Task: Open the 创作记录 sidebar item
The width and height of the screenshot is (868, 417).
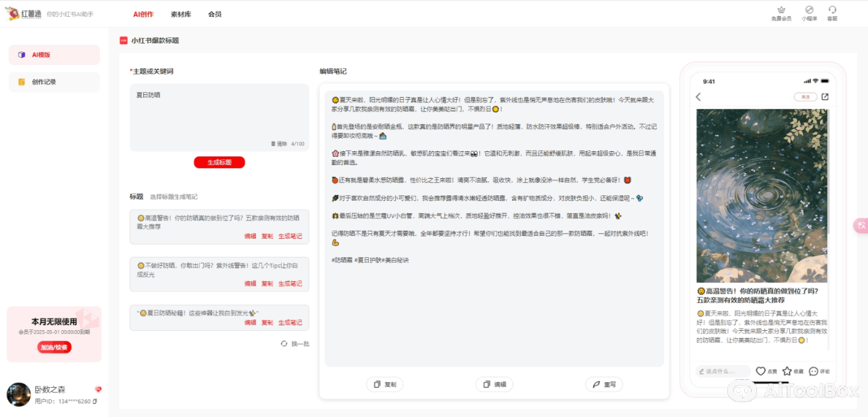Action: pyautogui.click(x=53, y=81)
